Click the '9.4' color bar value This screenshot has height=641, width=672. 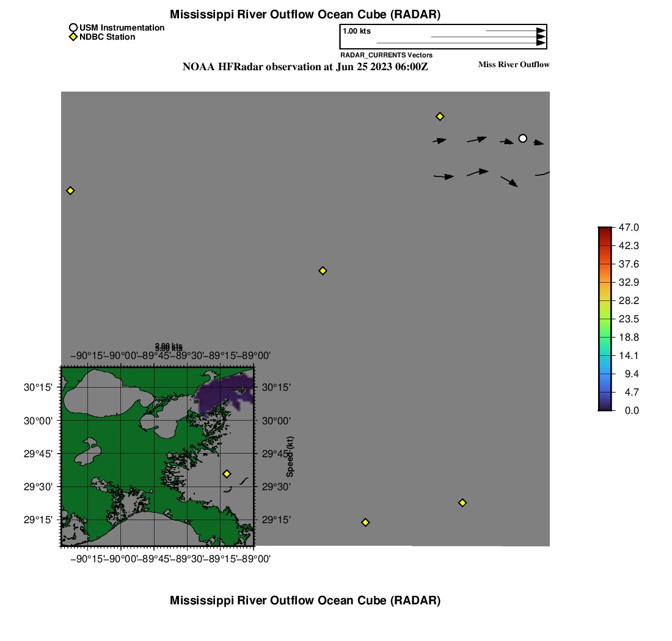coord(632,374)
